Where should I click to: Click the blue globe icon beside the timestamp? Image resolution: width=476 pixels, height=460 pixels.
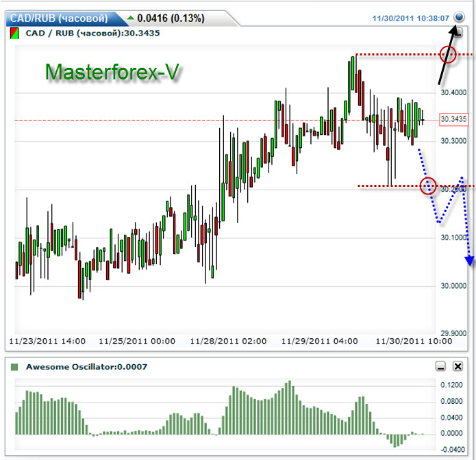point(459,16)
